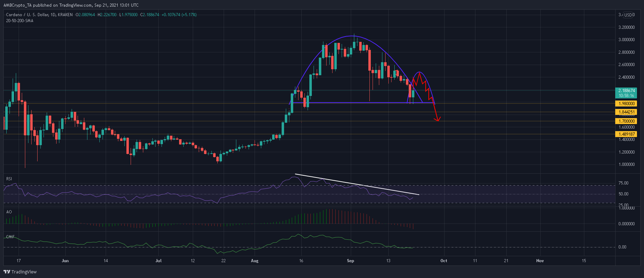Click the RSI 75.00 scale label

(623, 183)
